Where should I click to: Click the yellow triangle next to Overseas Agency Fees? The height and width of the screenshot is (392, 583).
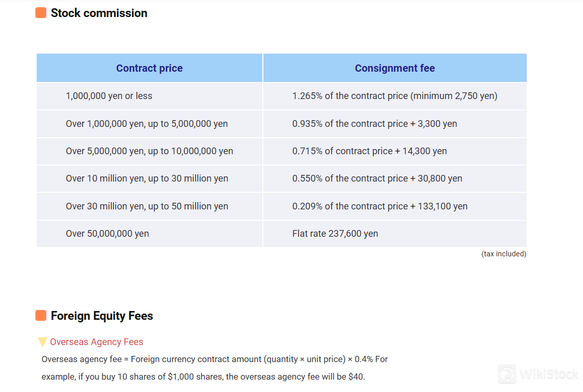43,342
